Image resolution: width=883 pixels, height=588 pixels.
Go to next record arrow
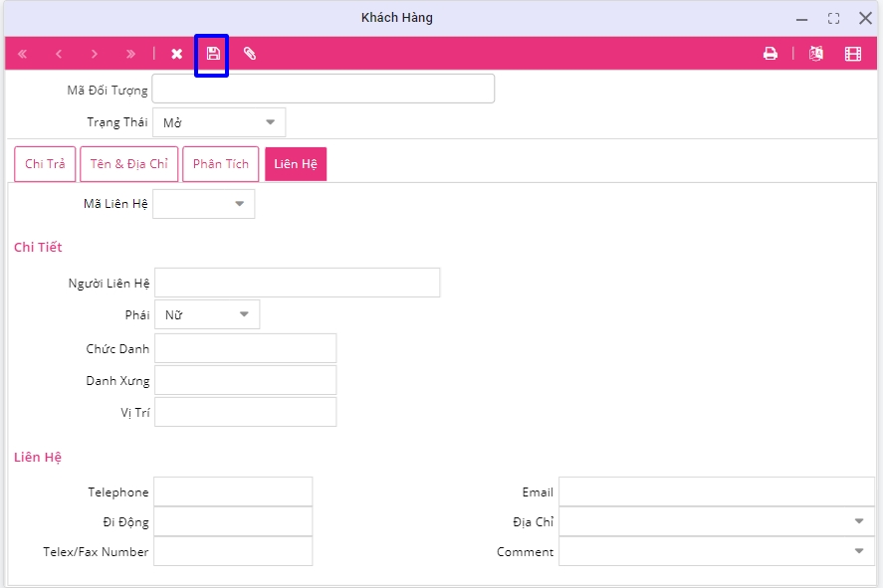[x=95, y=54]
